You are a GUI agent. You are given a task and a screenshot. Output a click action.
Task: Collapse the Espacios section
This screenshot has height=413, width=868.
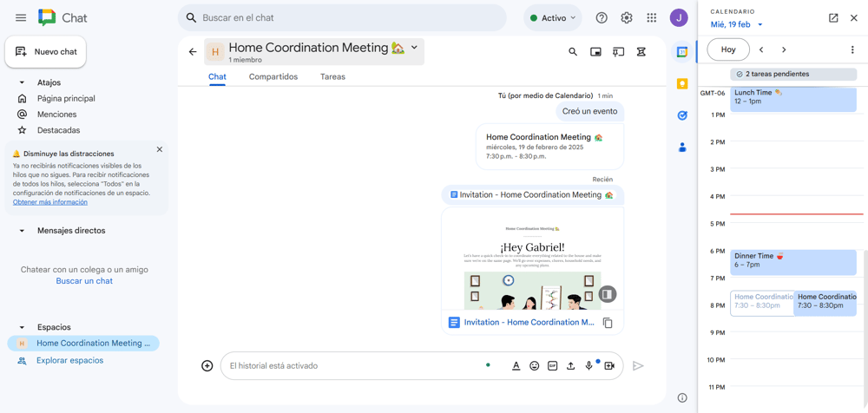(x=23, y=327)
